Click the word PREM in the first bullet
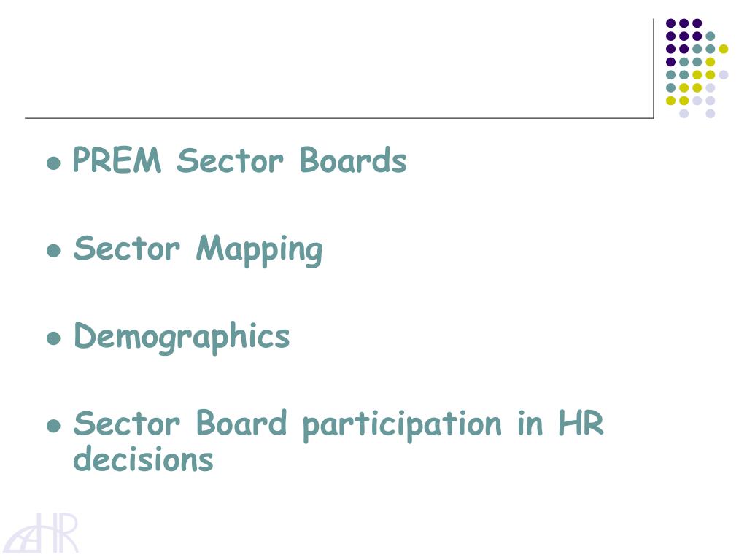The height and width of the screenshot is (560, 747). click(x=117, y=160)
